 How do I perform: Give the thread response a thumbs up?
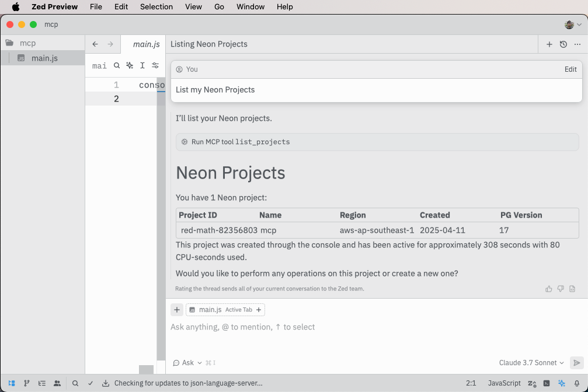coord(548,288)
